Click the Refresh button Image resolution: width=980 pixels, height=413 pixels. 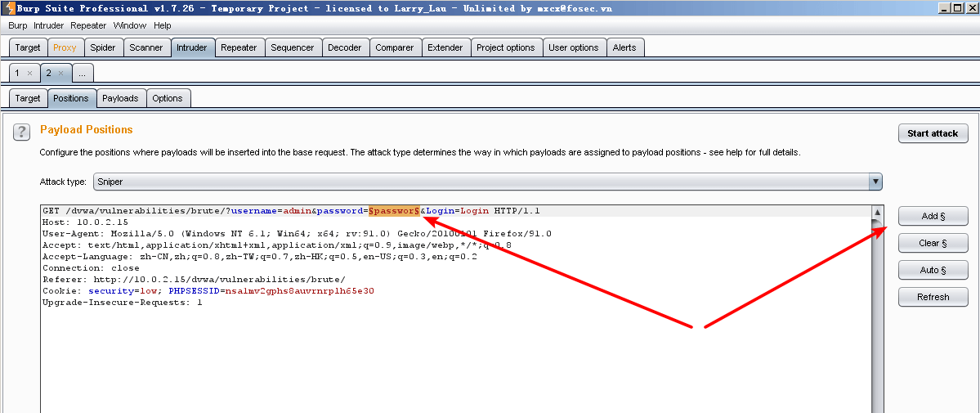coord(933,297)
